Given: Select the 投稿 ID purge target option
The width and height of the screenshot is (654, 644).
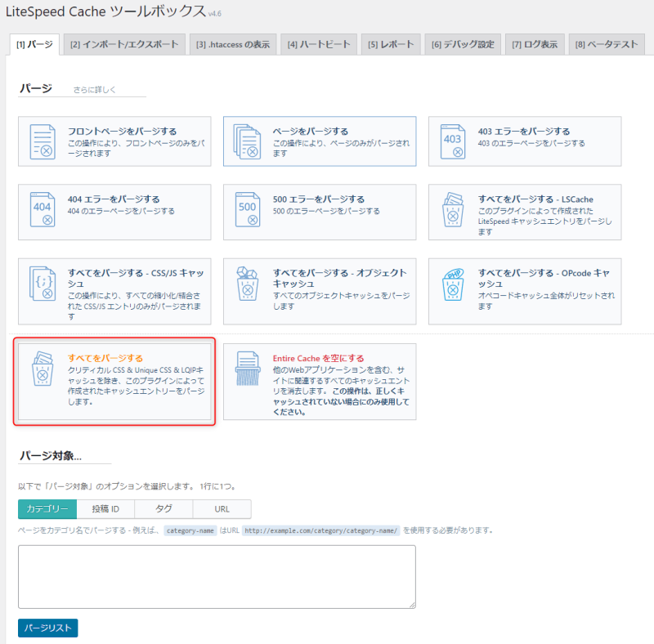Looking at the screenshot, I should coord(105,509).
